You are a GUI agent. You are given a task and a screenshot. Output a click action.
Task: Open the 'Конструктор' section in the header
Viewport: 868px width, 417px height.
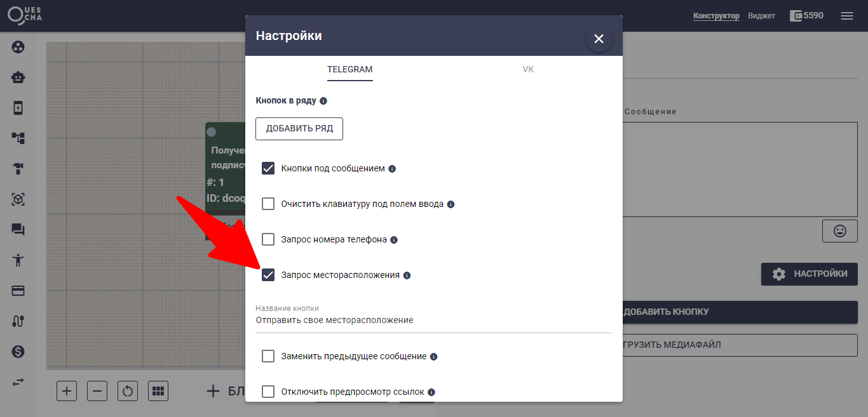pos(716,15)
